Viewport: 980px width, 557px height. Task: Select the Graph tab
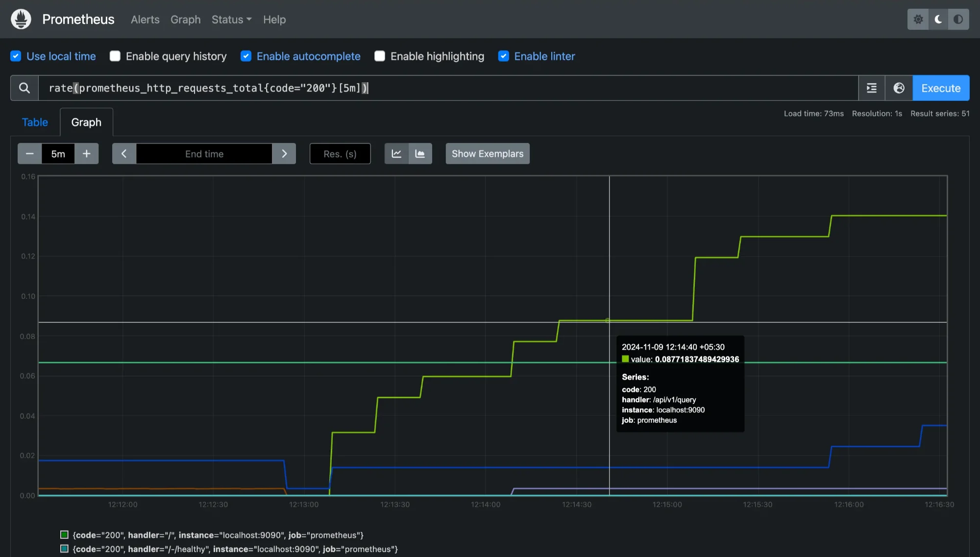[86, 122]
